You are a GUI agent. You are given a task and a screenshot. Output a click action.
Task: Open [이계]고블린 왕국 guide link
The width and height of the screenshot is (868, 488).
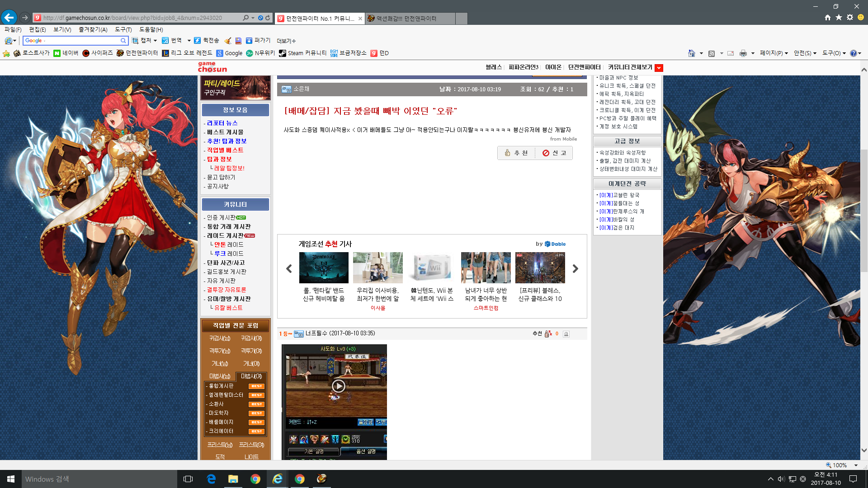(x=619, y=195)
